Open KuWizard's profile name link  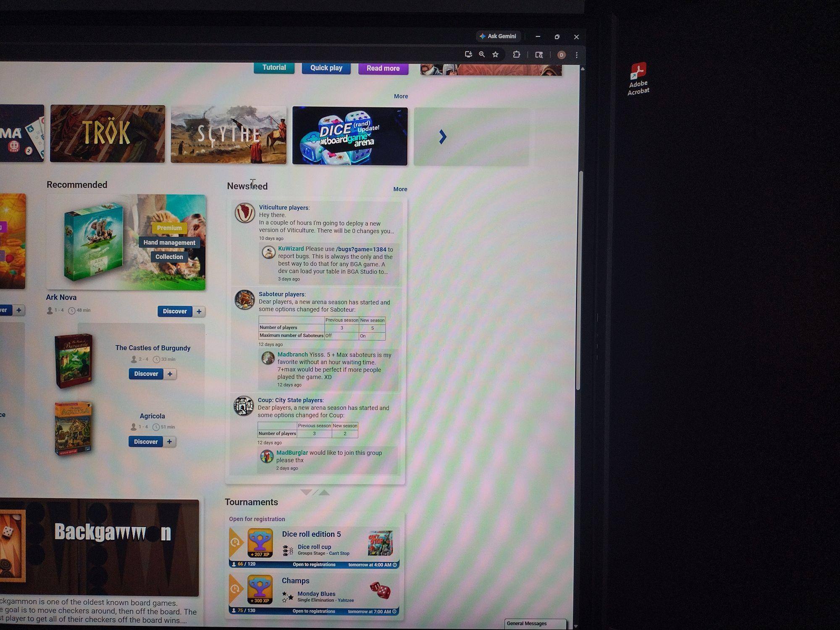coord(291,249)
